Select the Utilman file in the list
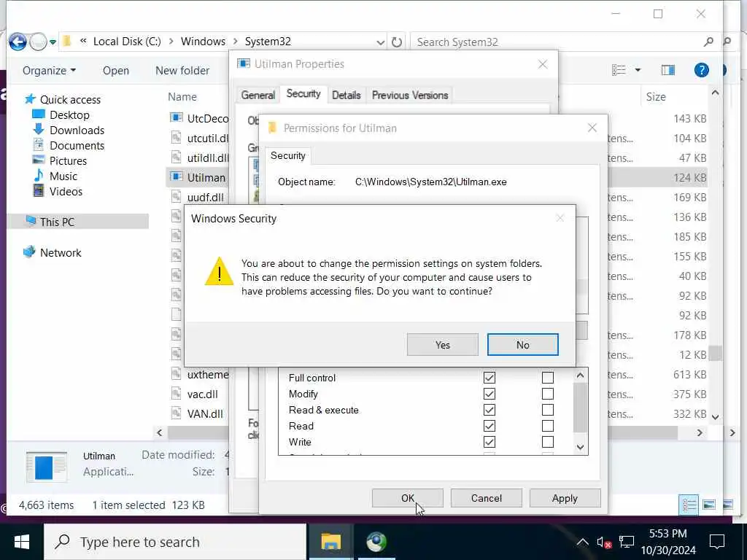Viewport: 747px width, 560px height. pos(198,177)
